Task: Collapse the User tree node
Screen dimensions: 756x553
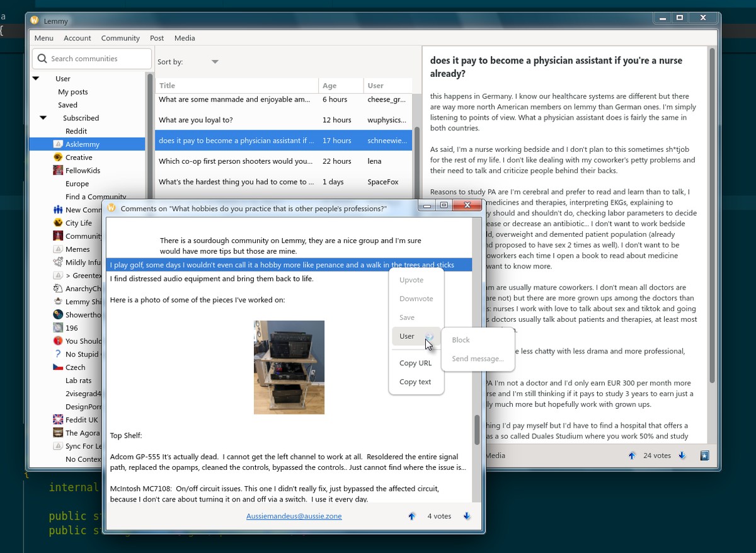Action: tap(36, 79)
